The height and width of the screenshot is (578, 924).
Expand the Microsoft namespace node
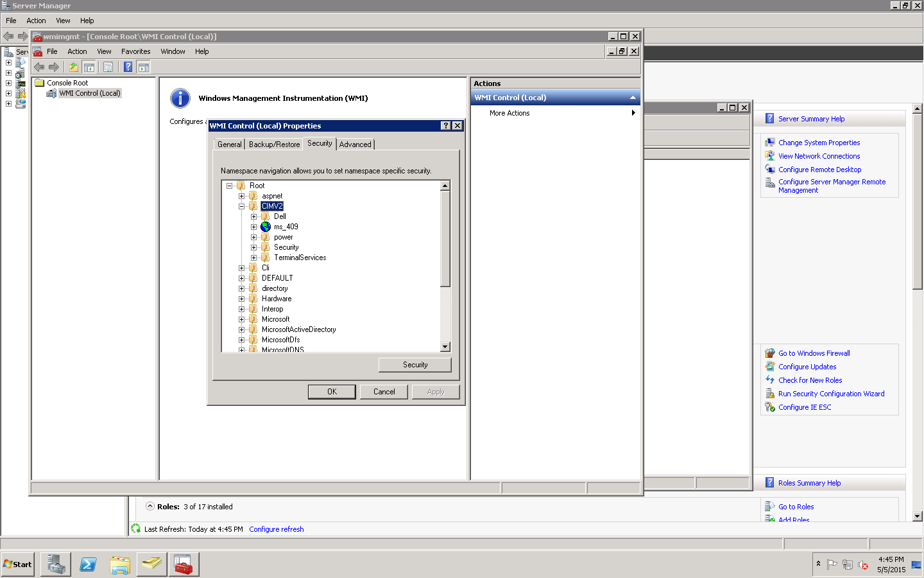[x=242, y=319]
